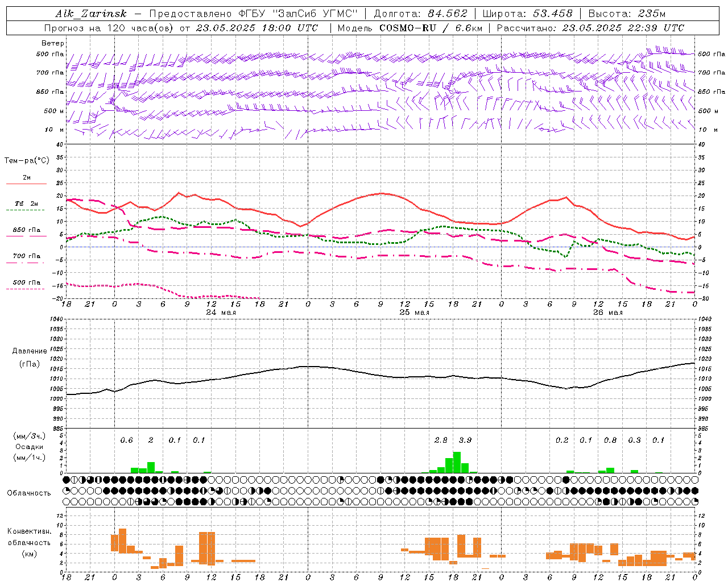Click the 0.2 precipitation total
The width and height of the screenshot is (728, 582).
pos(562,440)
